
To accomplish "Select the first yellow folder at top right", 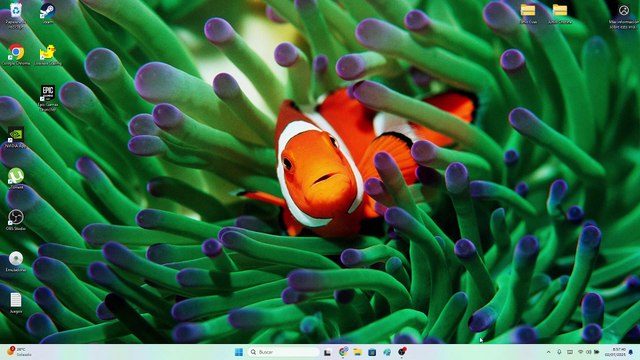I will tap(528, 13).
